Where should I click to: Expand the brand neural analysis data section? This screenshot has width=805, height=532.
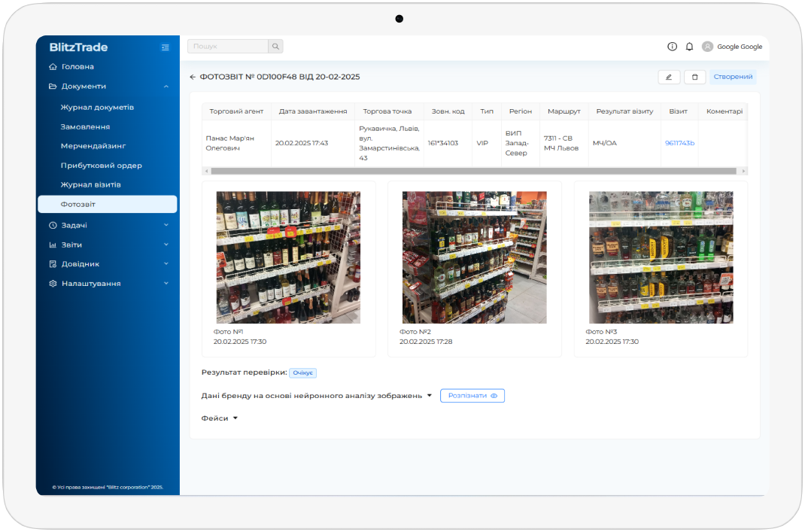[429, 396]
